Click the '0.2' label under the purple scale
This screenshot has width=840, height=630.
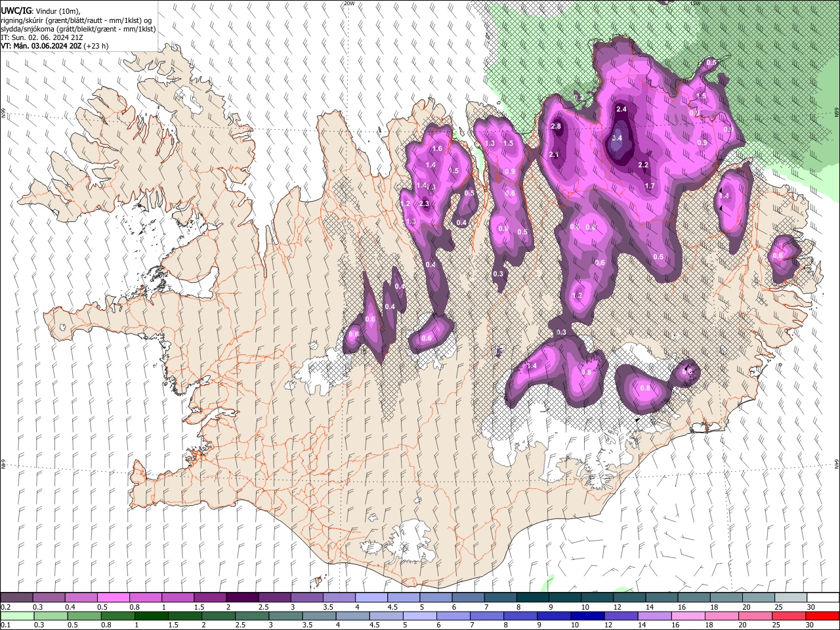coord(5,607)
